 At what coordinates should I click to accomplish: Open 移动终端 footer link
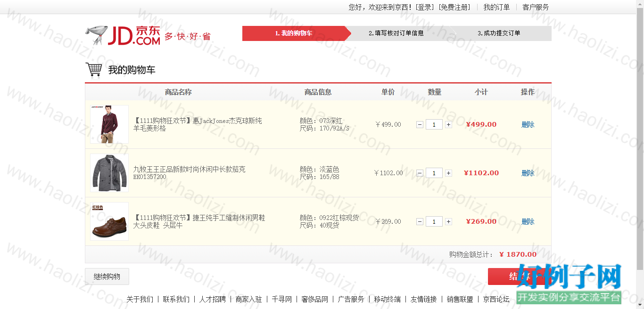point(388,300)
